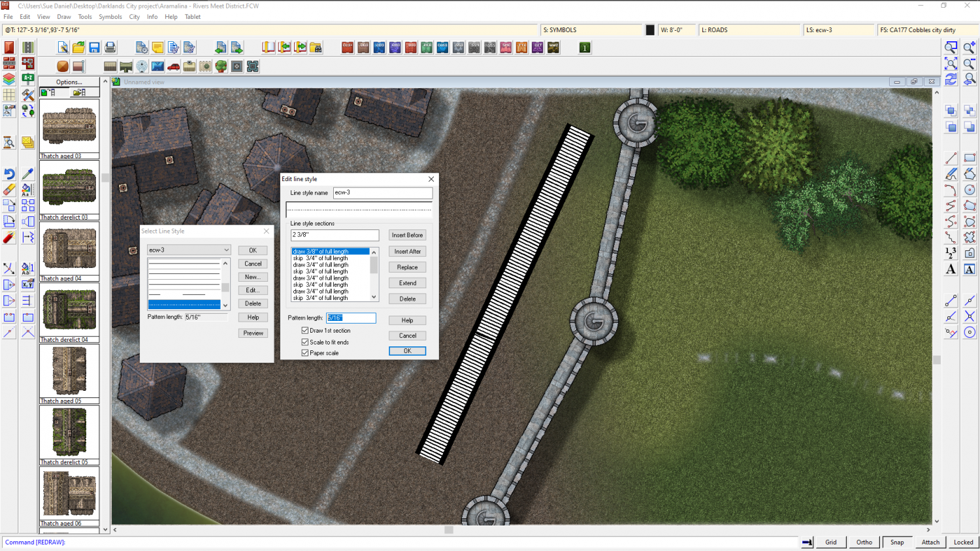The height and width of the screenshot is (551, 980).
Task: Toggle the Snap button
Action: 898,542
